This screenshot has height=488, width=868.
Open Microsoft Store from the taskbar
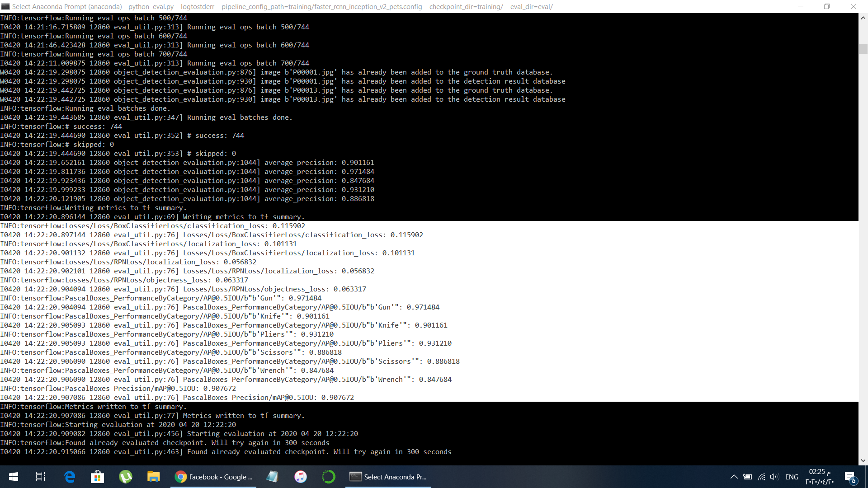97,477
